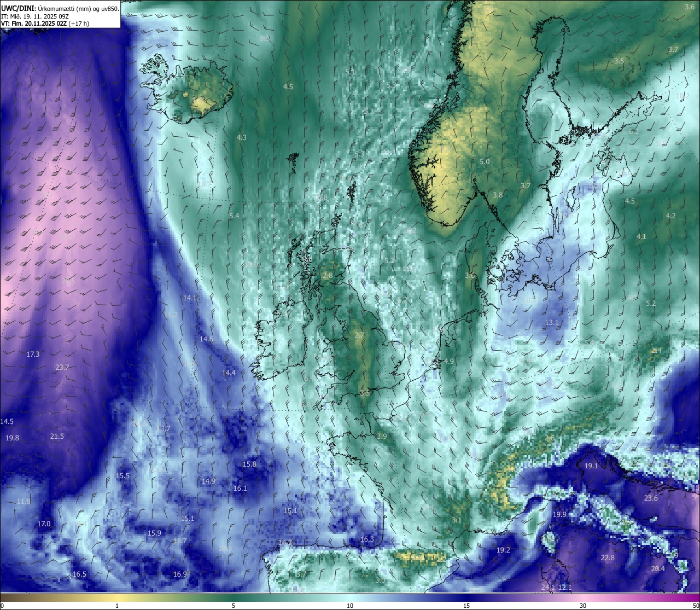This screenshot has height=610, width=700.
Task: Click the 16.9 value label
Action: point(180,574)
